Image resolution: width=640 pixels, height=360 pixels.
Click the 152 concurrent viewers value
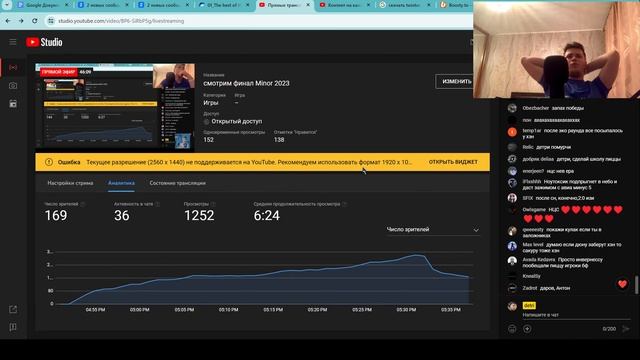(x=208, y=140)
